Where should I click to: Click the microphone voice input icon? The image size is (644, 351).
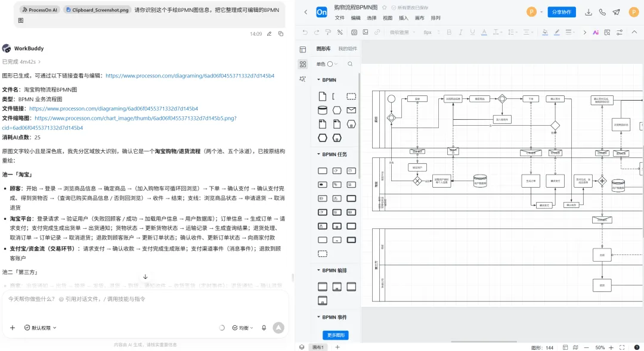[264, 328]
